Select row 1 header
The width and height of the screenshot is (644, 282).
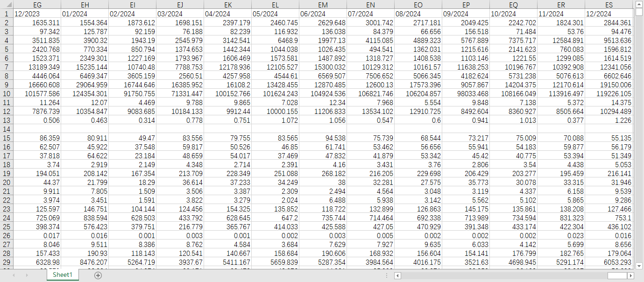coord(7,14)
